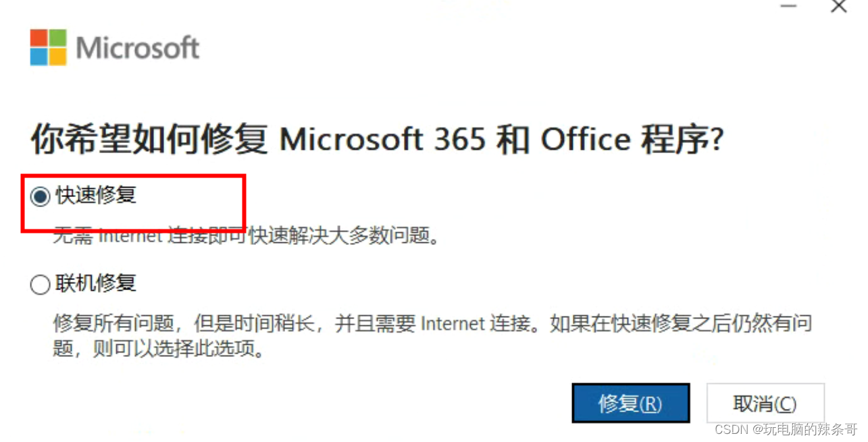Click the 快速修复 option label text
The height and width of the screenshot is (442, 868).
(96, 196)
